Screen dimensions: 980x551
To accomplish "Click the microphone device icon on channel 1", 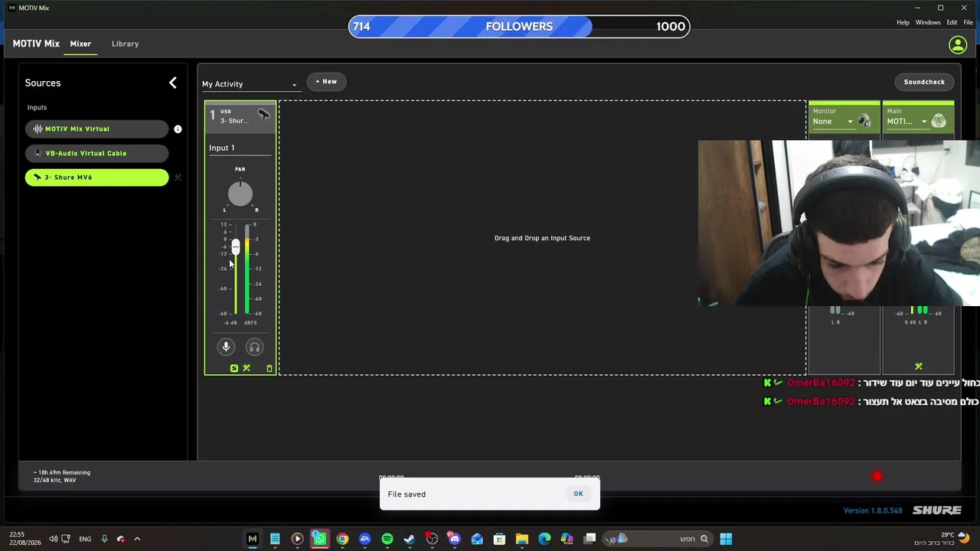I will pyautogui.click(x=263, y=115).
